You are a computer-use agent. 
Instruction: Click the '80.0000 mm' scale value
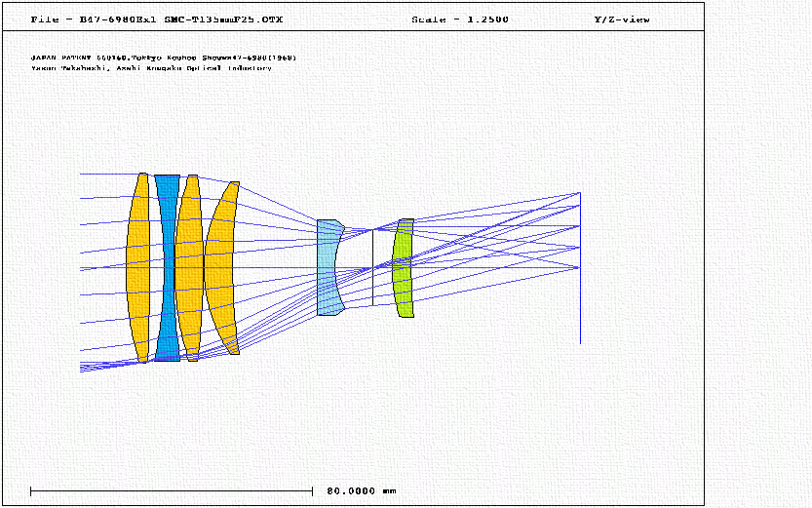[362, 490]
